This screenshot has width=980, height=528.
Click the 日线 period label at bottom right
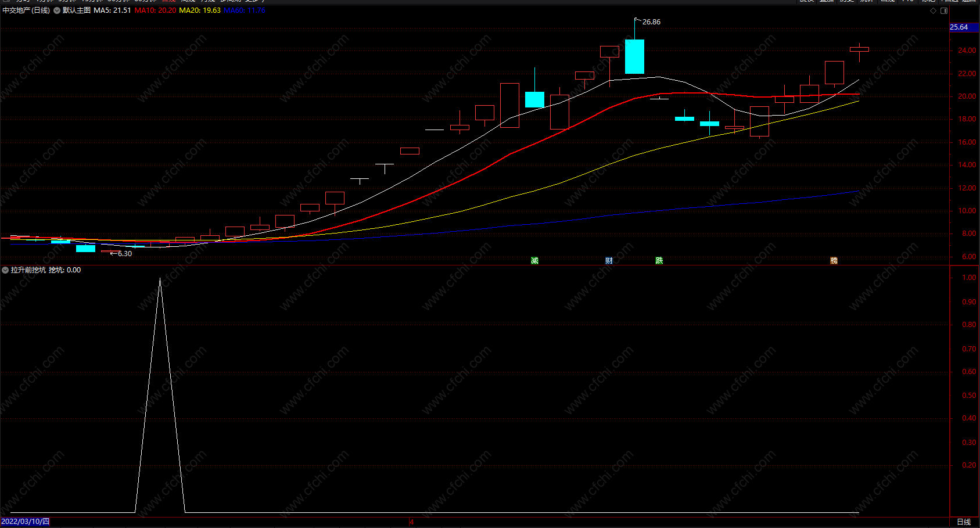[x=964, y=522]
